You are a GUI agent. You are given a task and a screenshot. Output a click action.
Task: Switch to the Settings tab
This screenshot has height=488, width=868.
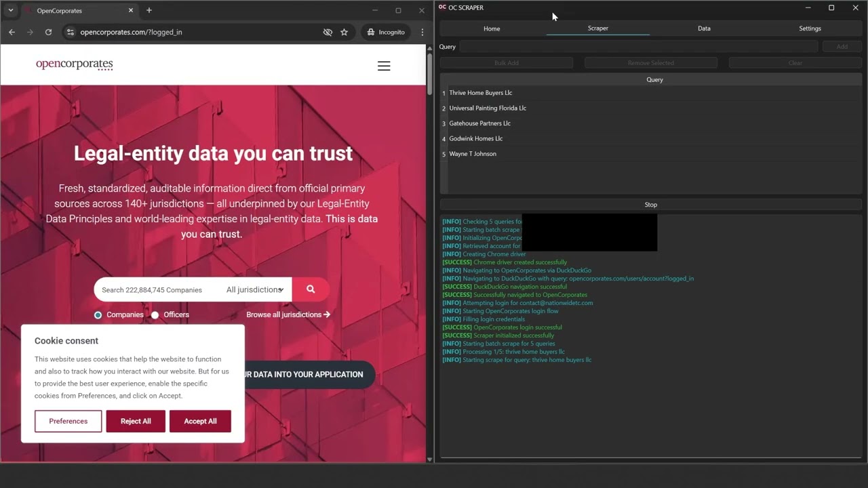coord(810,28)
